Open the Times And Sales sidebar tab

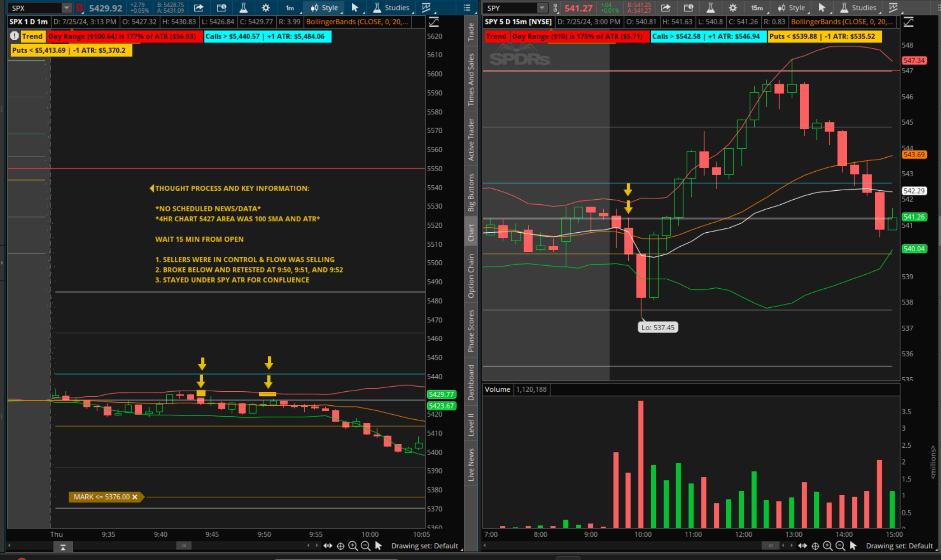click(x=471, y=79)
